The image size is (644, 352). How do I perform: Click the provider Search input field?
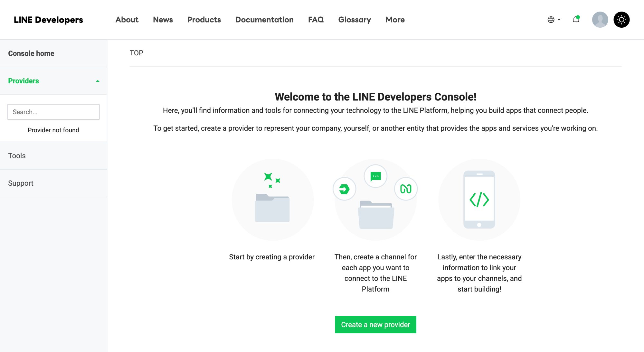coord(53,112)
